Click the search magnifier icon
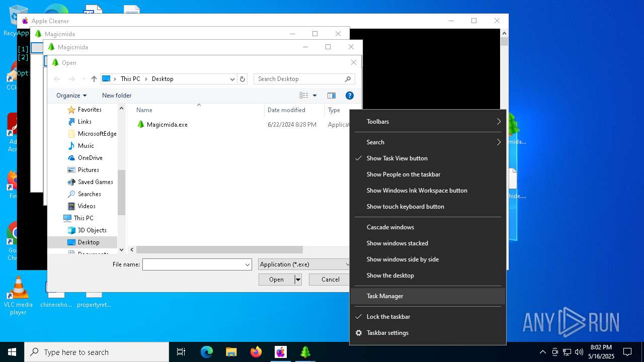Screen dimensions: 644x362 pos(348,79)
